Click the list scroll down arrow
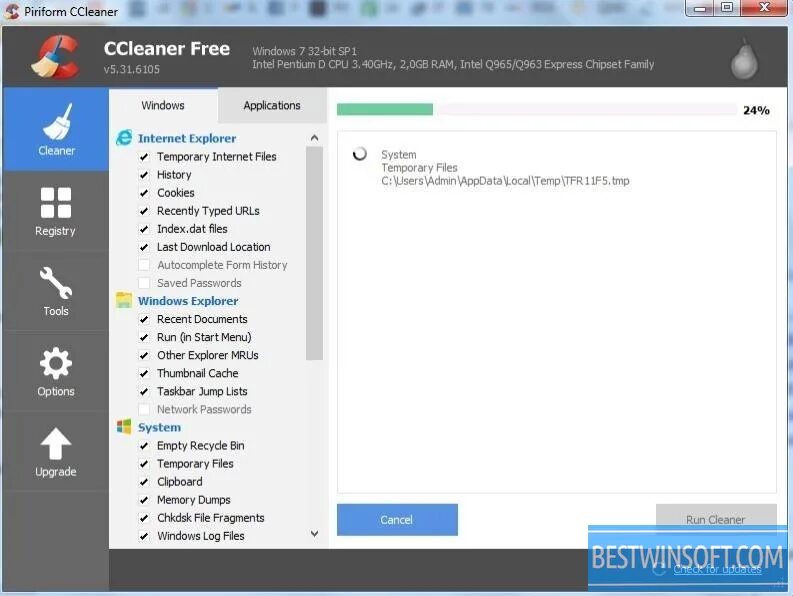The width and height of the screenshot is (793, 596). (x=315, y=534)
